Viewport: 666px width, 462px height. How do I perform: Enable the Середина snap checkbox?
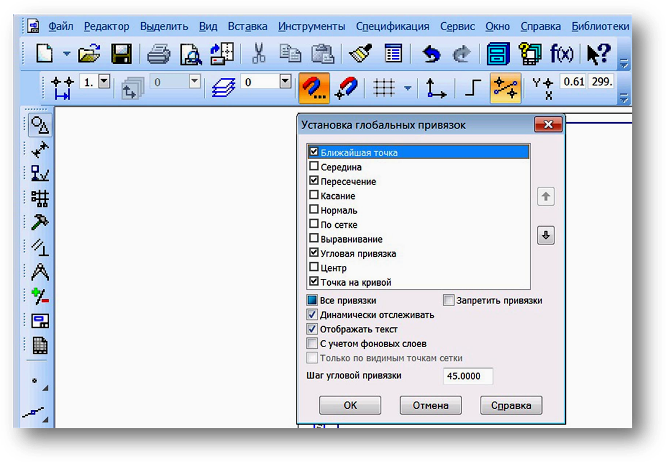click(314, 167)
